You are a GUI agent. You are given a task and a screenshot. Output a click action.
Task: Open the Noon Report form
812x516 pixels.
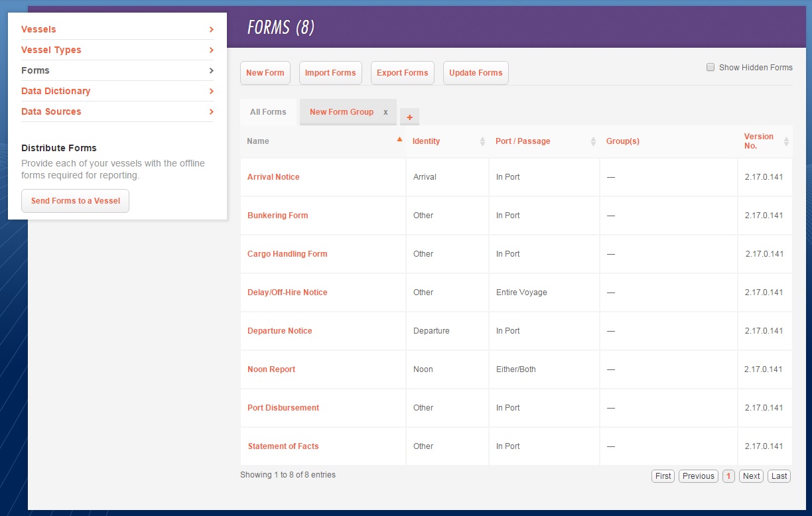click(271, 369)
